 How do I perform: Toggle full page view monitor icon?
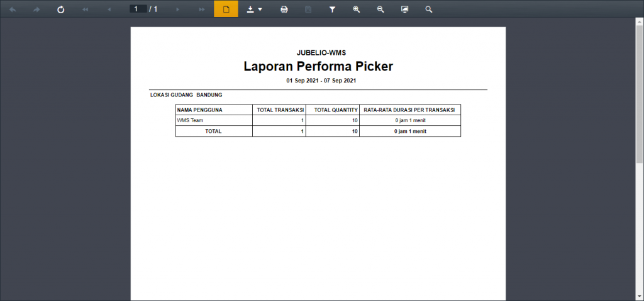[405, 9]
